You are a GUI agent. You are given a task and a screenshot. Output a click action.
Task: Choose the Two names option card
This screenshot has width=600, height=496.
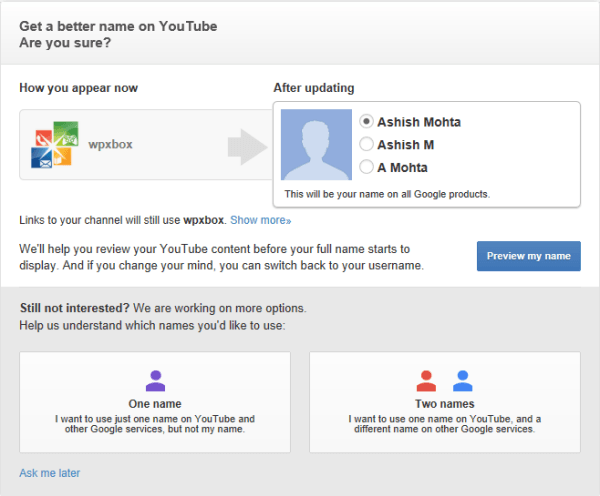pyautogui.click(x=445, y=402)
